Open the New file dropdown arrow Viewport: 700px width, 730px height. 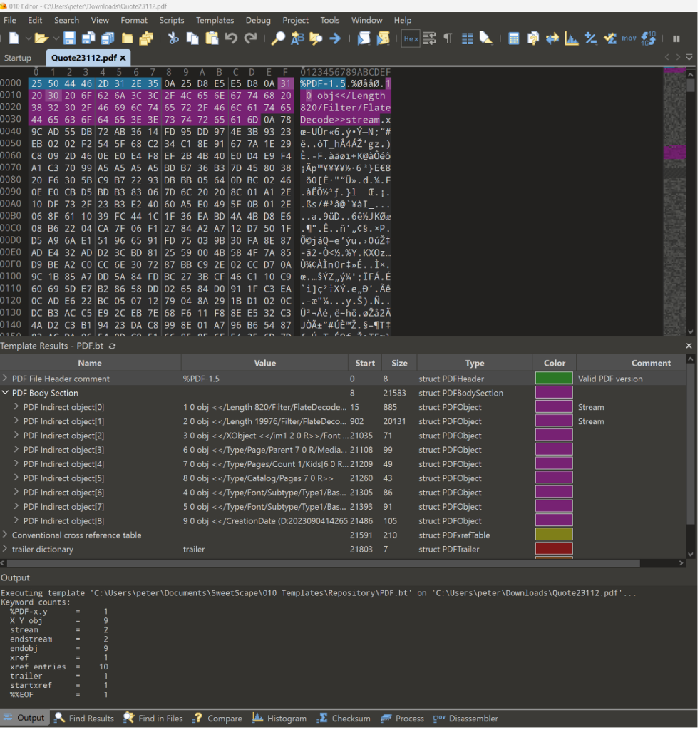pyautogui.click(x=28, y=38)
